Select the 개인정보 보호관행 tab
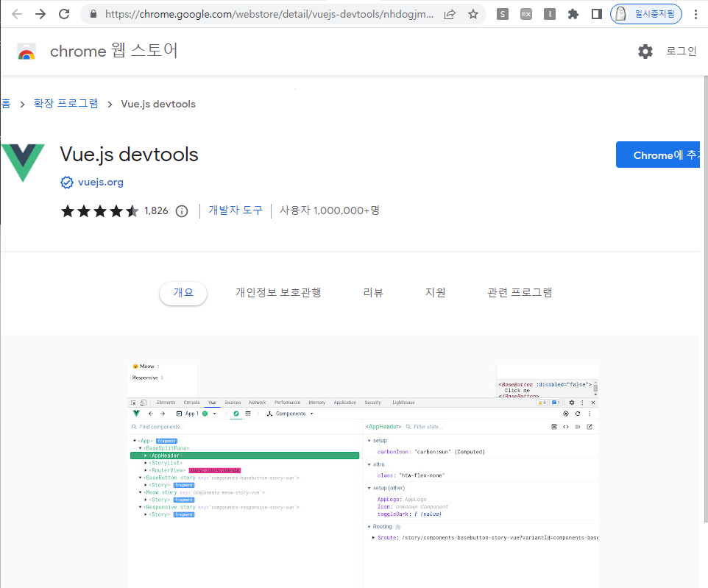 pos(278,293)
